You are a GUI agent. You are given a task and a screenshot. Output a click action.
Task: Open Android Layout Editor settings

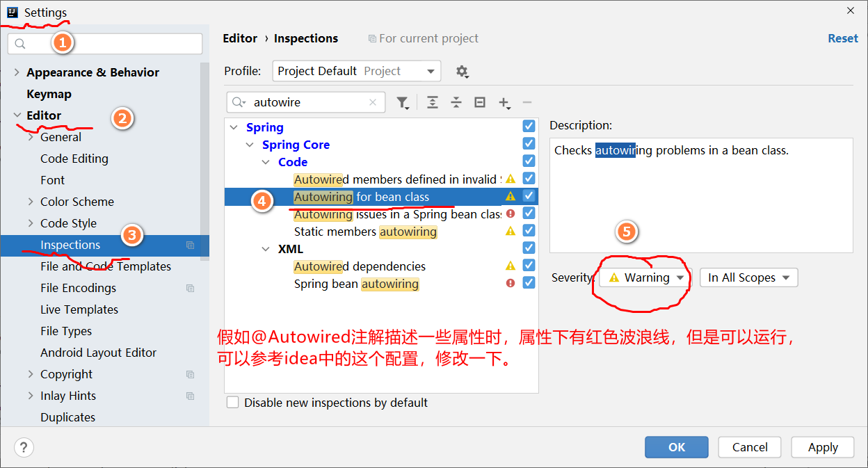(98, 353)
